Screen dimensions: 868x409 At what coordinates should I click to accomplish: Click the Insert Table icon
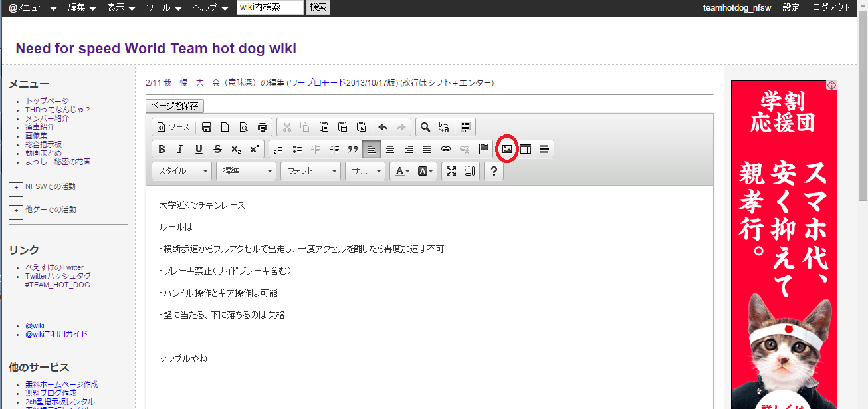pyautogui.click(x=526, y=149)
